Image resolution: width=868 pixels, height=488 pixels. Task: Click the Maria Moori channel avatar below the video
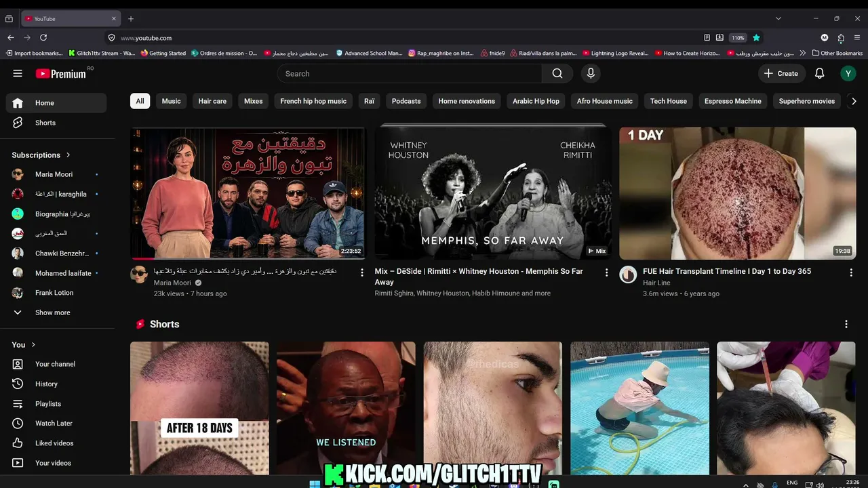coord(139,274)
